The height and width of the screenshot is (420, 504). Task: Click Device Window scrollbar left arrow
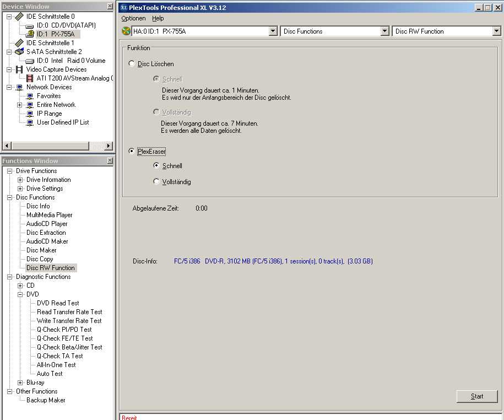pyautogui.click(x=7, y=146)
